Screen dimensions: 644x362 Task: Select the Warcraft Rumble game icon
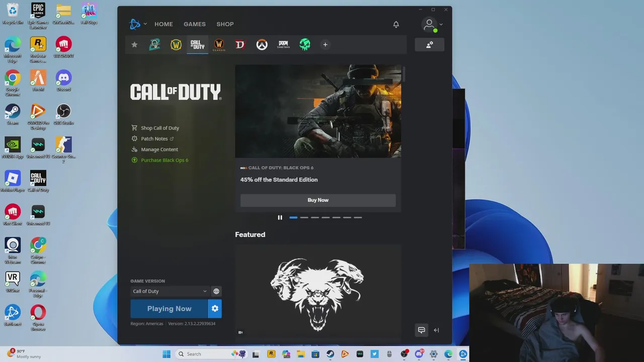(x=155, y=45)
